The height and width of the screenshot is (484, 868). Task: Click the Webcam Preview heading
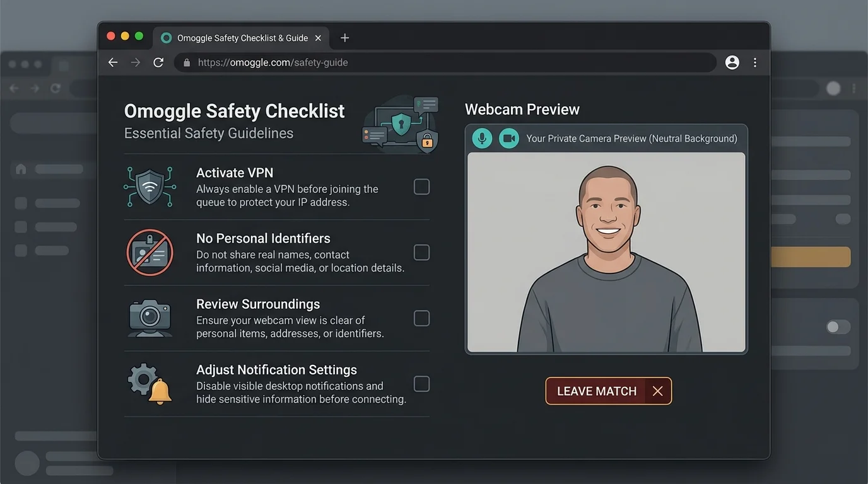522,109
